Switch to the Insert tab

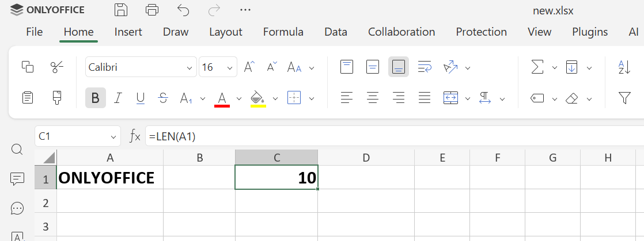point(128,32)
